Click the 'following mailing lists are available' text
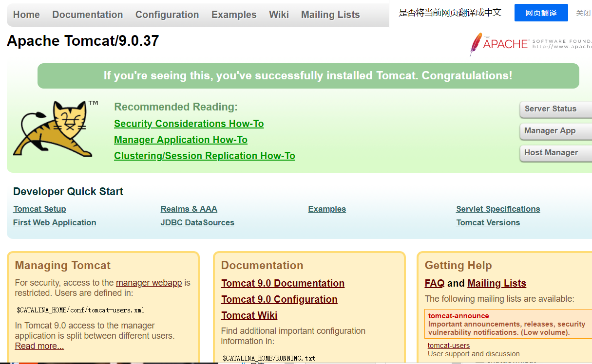The width and height of the screenshot is (592, 364). 499,299
